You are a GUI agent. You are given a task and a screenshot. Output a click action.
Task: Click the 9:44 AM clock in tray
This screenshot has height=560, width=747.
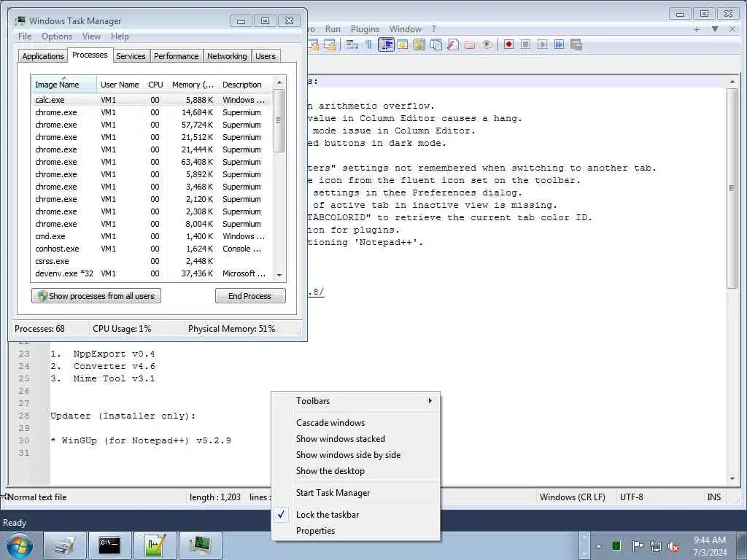pyautogui.click(x=710, y=546)
